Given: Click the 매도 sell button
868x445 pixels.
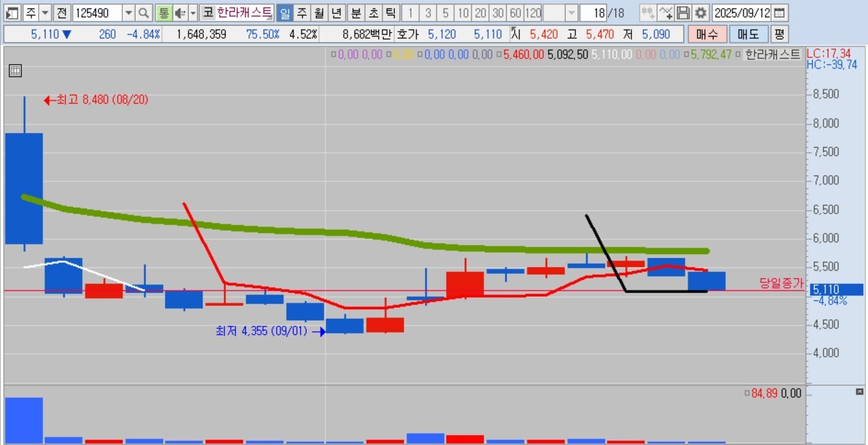Looking at the screenshot, I should (x=749, y=34).
